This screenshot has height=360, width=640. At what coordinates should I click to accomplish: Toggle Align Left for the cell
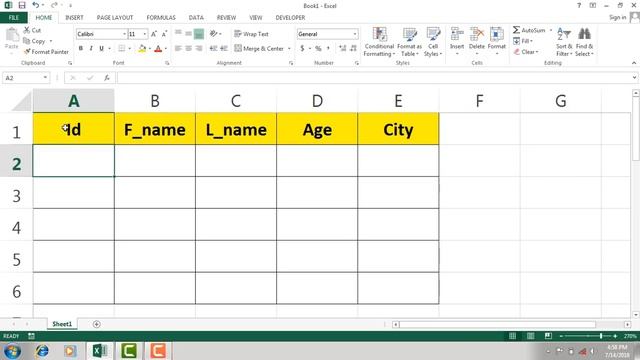178,48
